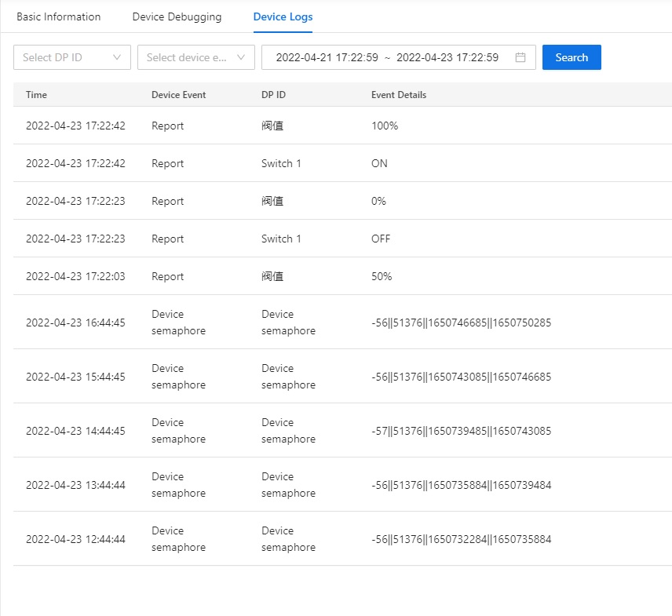Viewport: 672px width, 616px height.
Task: Click the 2022-04-23 13:44:44 timestamp
Action: pyautogui.click(x=75, y=485)
